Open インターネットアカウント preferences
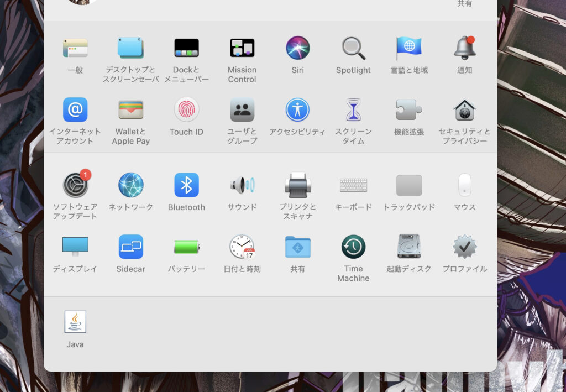 pyautogui.click(x=75, y=109)
